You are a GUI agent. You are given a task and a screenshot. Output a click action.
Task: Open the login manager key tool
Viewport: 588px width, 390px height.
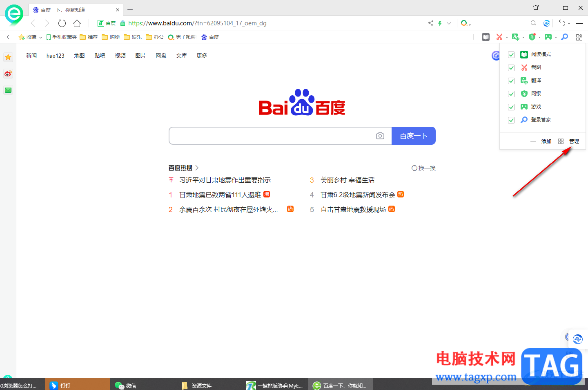pos(564,37)
